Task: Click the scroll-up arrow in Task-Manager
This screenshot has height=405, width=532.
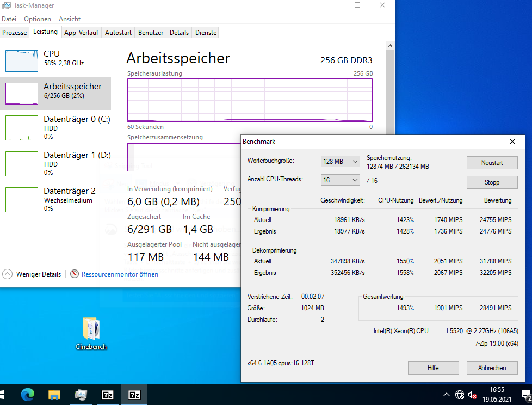Action: (390, 46)
